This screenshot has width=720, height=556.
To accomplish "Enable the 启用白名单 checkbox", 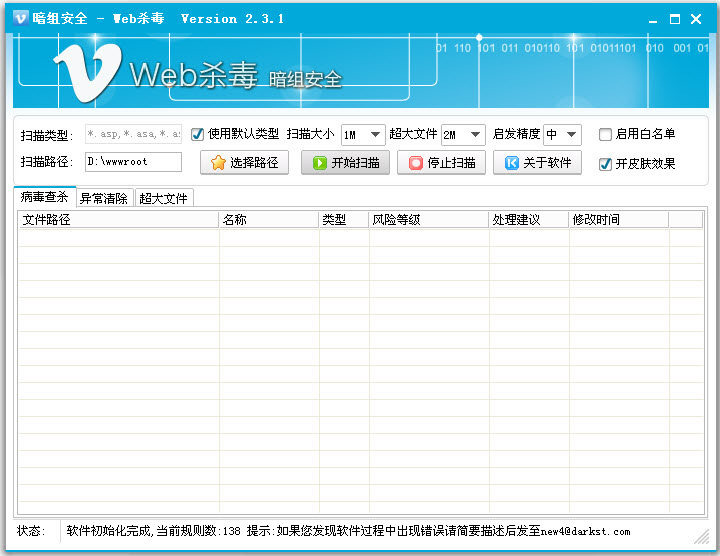I will tap(605, 134).
